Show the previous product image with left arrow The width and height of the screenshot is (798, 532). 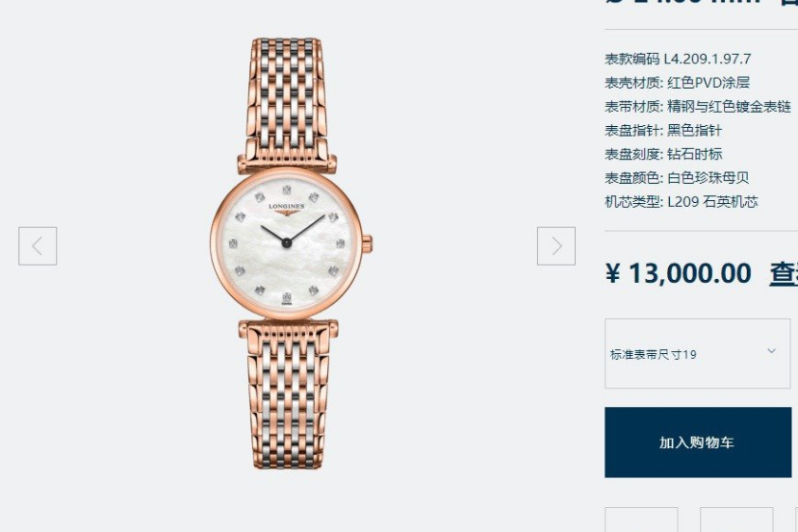pos(38,246)
